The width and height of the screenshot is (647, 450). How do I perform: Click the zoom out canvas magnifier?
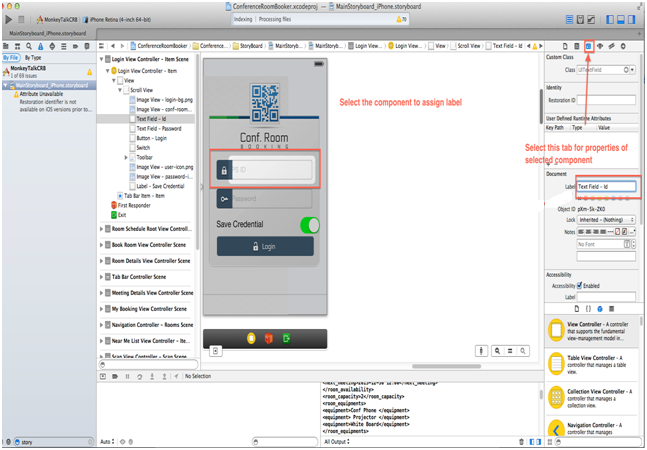tap(498, 351)
